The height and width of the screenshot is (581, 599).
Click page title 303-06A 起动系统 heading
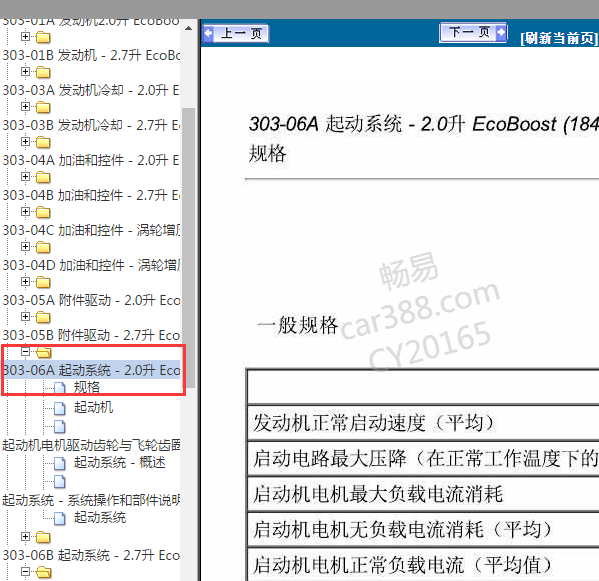pos(424,124)
